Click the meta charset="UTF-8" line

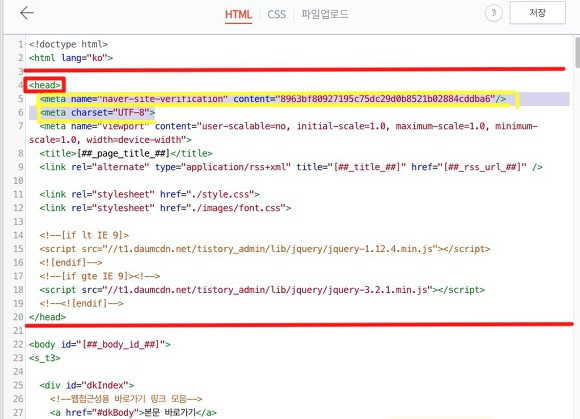[97, 112]
